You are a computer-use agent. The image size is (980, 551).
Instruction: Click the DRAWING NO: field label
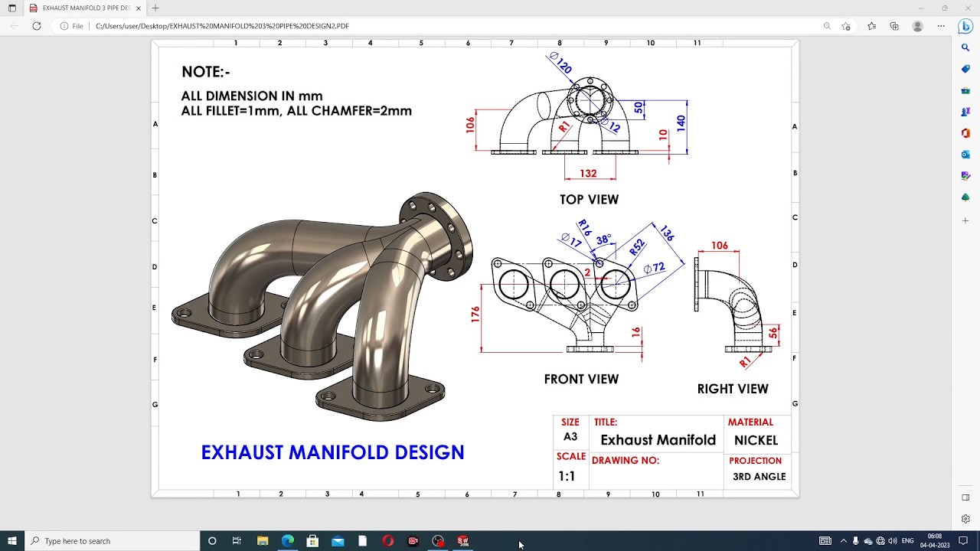pos(625,461)
